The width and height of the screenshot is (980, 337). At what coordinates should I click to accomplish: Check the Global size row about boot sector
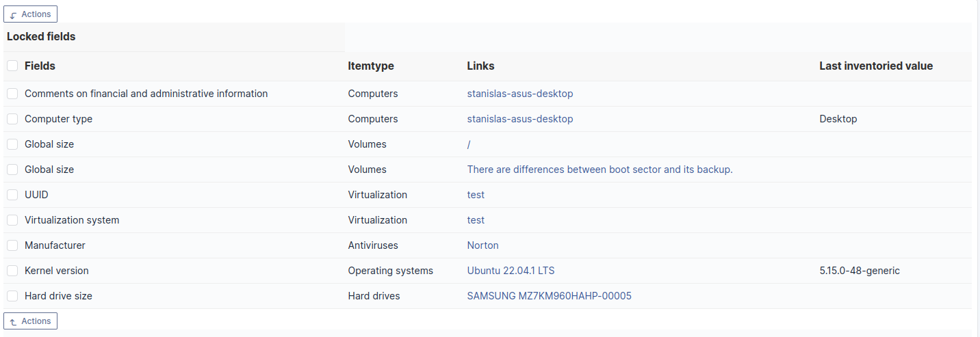click(x=12, y=170)
